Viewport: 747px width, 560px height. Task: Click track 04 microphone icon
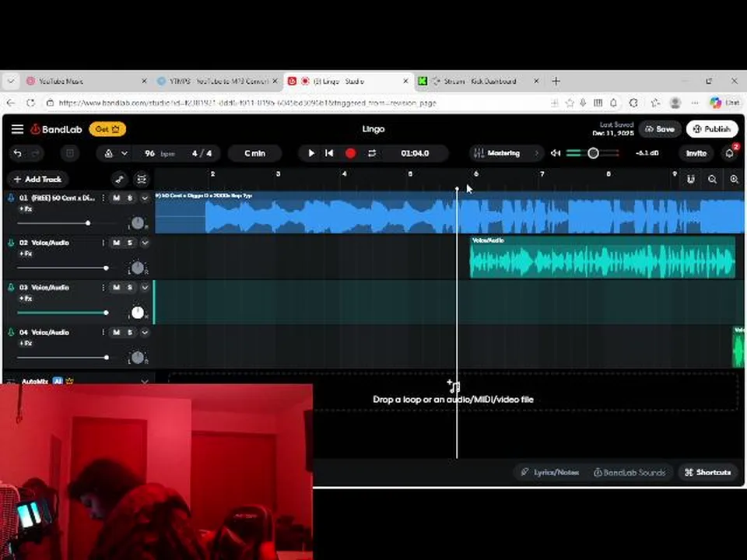tap(11, 332)
